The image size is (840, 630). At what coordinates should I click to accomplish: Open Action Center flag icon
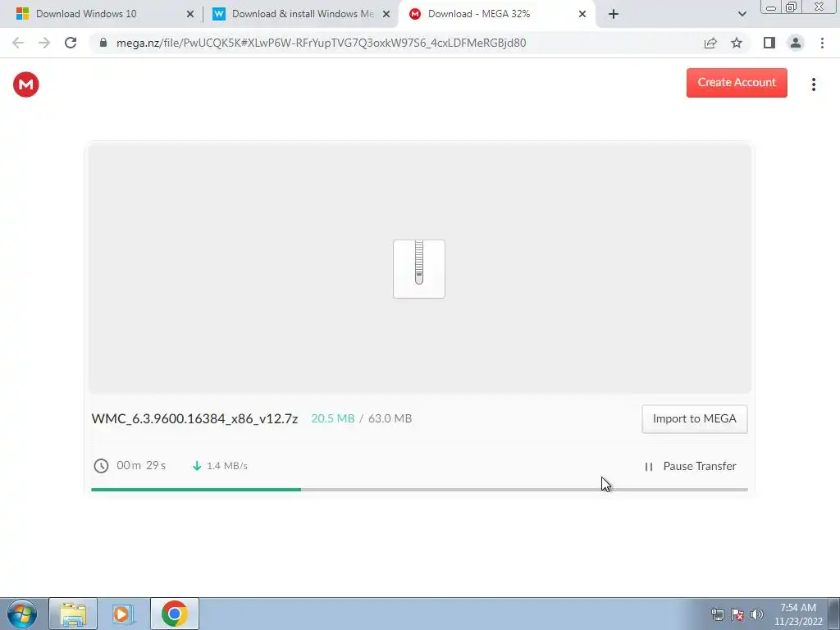point(737,614)
